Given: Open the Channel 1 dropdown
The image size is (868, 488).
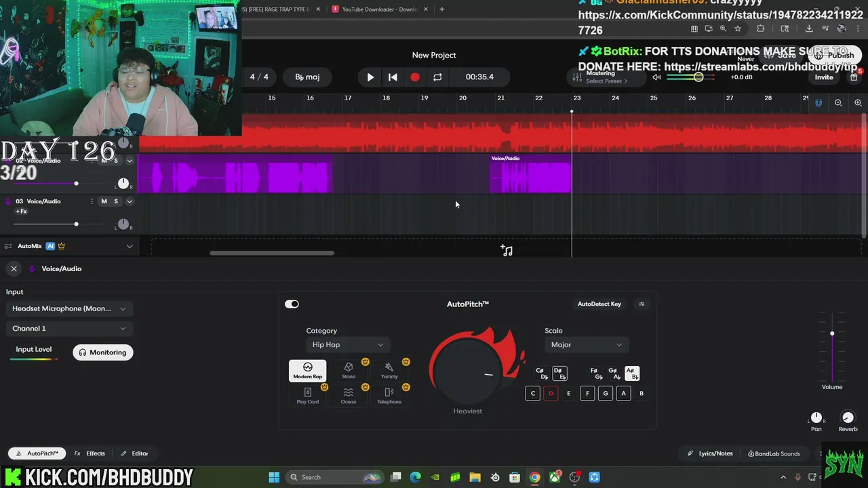Looking at the screenshot, I should (x=69, y=329).
